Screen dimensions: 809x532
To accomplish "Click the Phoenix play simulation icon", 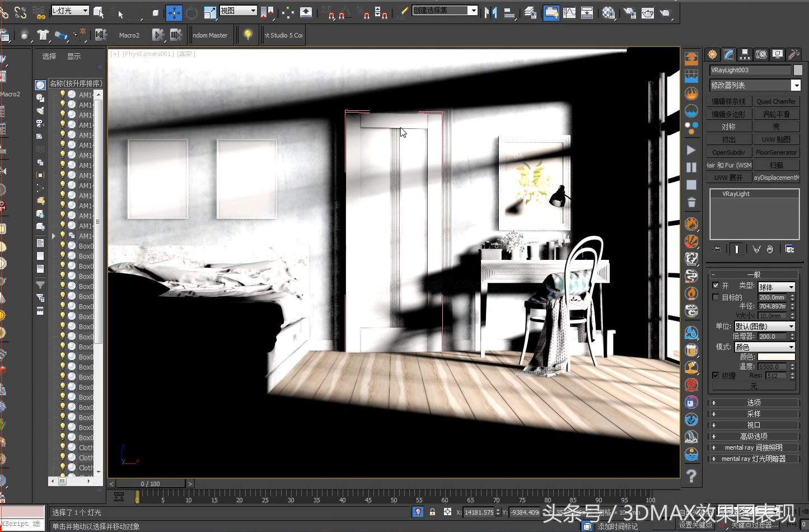I will (x=691, y=150).
